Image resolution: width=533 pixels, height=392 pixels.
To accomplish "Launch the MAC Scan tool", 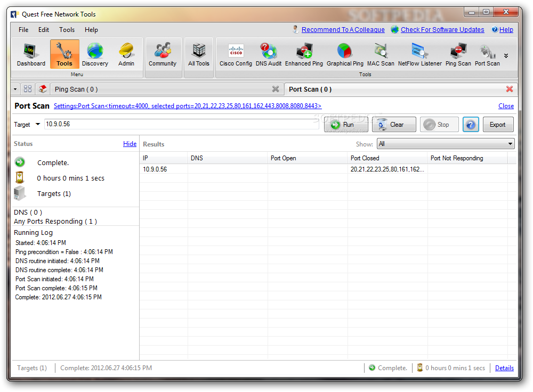I will point(381,54).
